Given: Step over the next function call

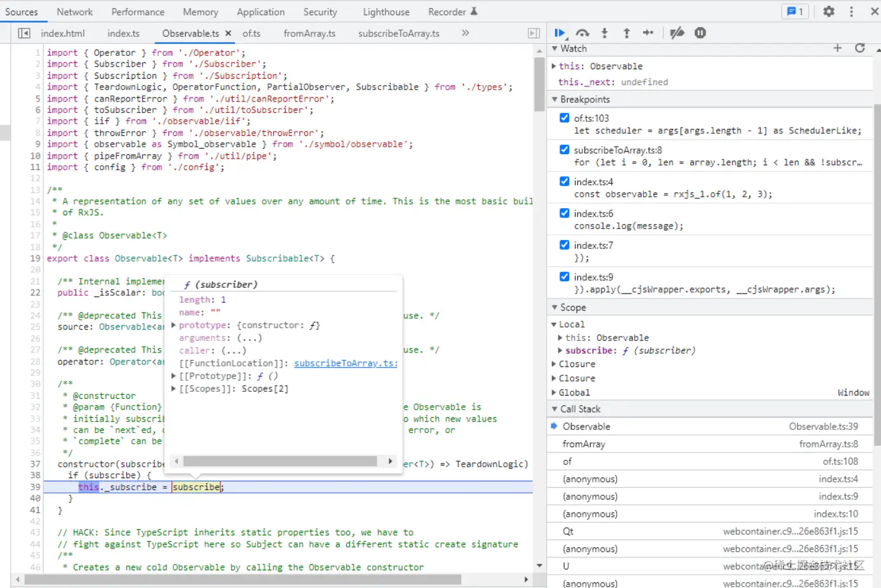Looking at the screenshot, I should click(582, 33).
